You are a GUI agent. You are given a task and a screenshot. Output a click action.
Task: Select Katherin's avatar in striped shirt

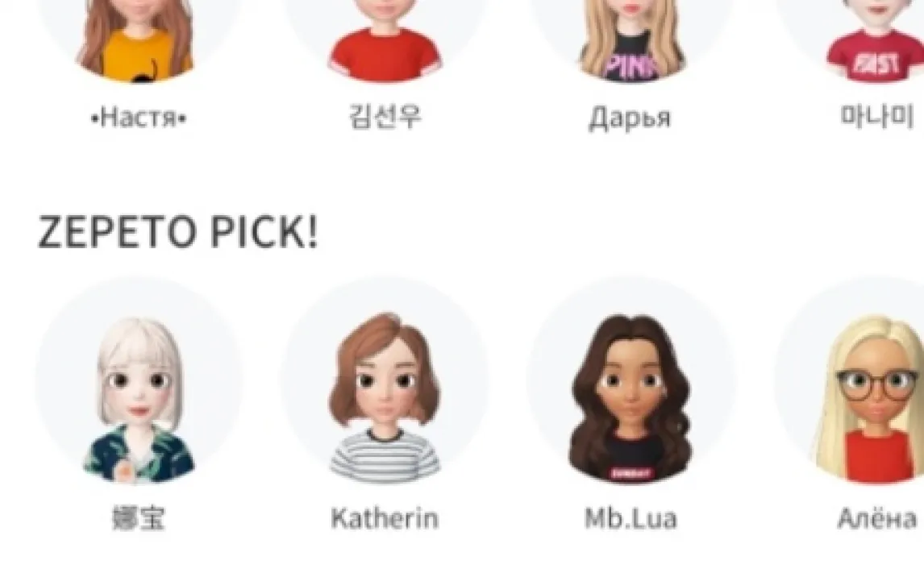point(385,380)
